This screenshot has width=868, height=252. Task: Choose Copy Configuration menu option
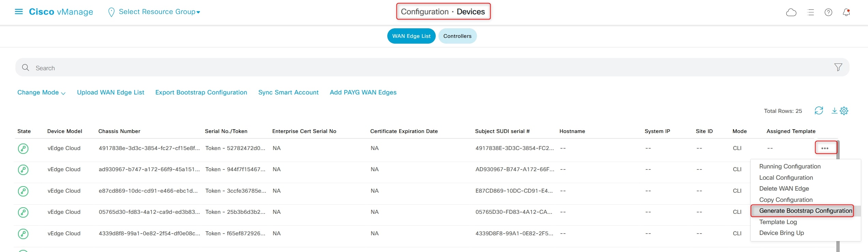(785, 200)
